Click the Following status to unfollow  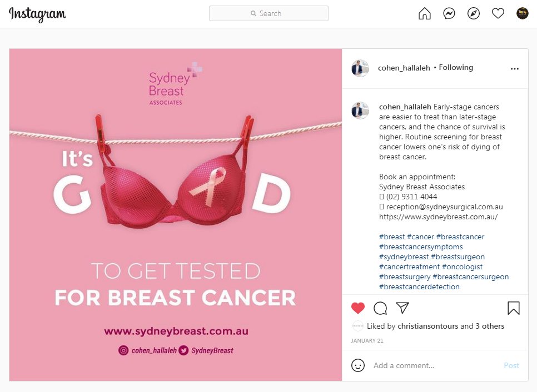pos(456,68)
